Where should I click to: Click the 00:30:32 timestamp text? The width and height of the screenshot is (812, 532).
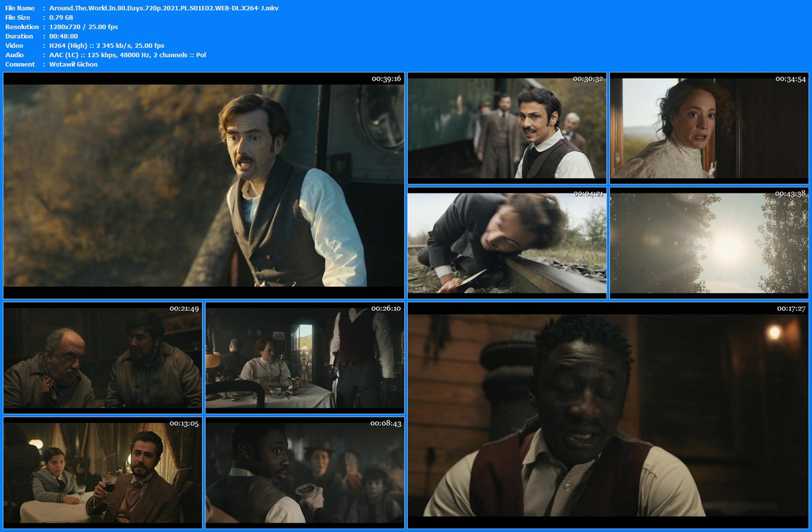pyautogui.click(x=588, y=78)
